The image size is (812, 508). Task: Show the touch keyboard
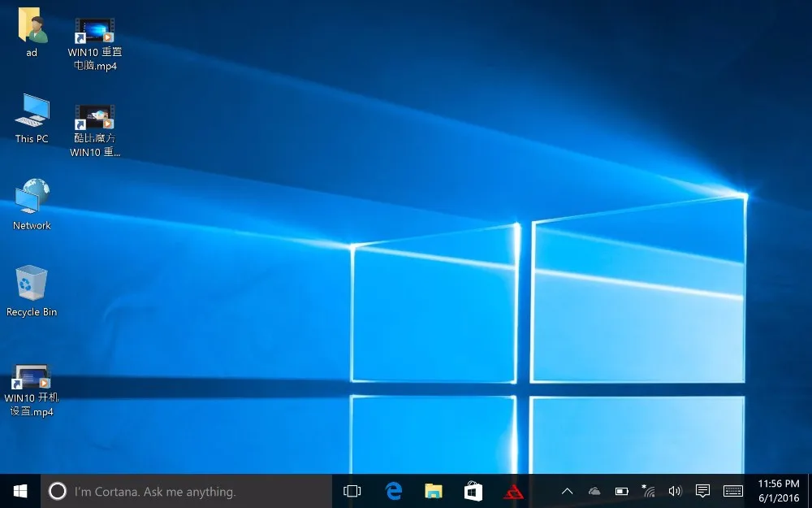click(x=732, y=491)
